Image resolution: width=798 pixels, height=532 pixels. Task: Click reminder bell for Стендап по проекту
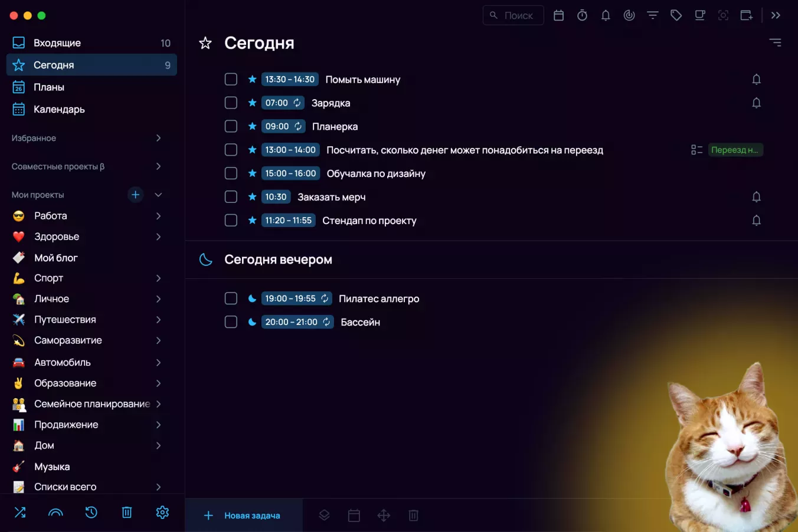coord(756,221)
